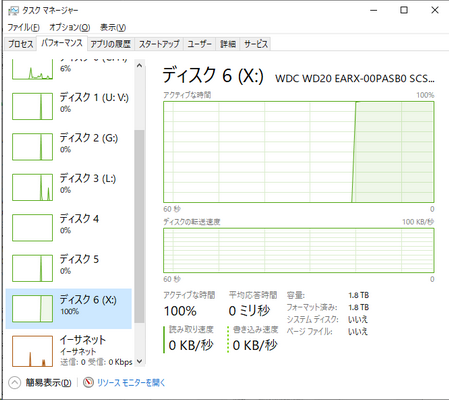
Task: Select the ディスク 4 mini graph
Action: tap(32, 228)
